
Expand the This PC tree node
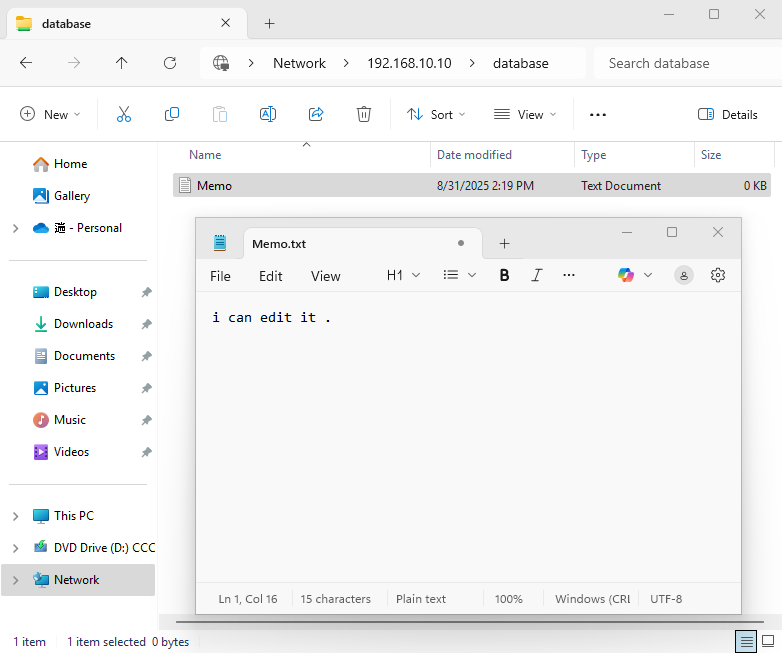(x=15, y=516)
